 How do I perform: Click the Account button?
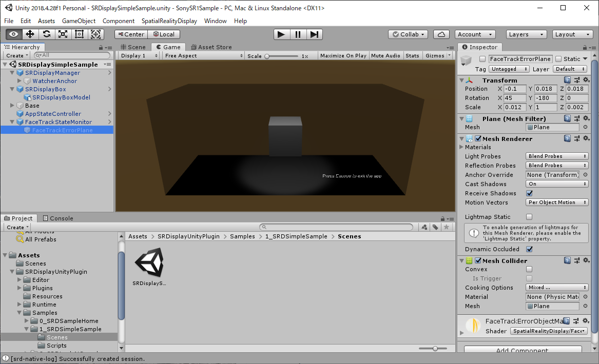click(x=475, y=34)
